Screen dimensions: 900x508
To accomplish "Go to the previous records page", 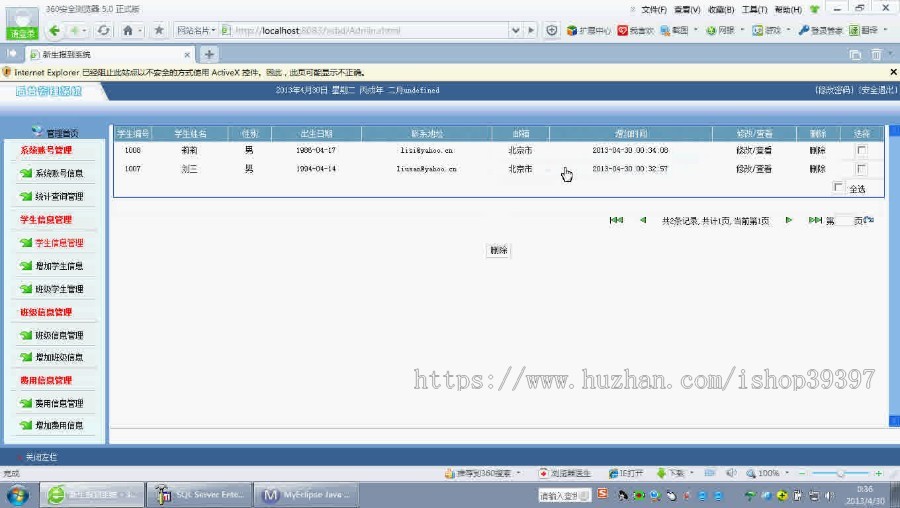I will (643, 220).
